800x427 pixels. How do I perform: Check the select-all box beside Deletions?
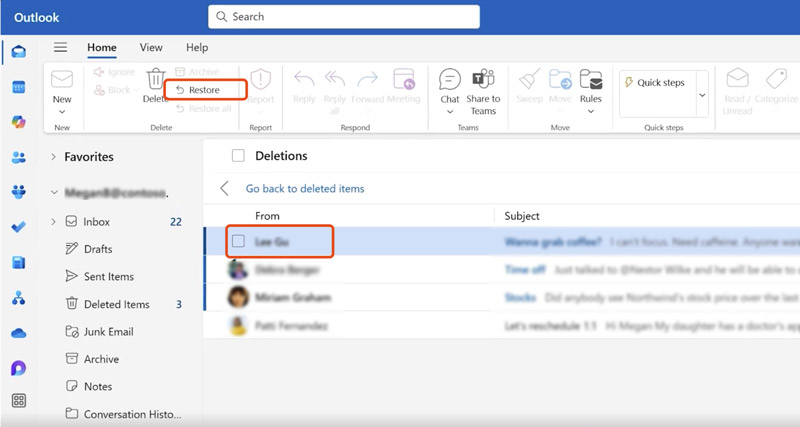[x=238, y=156]
